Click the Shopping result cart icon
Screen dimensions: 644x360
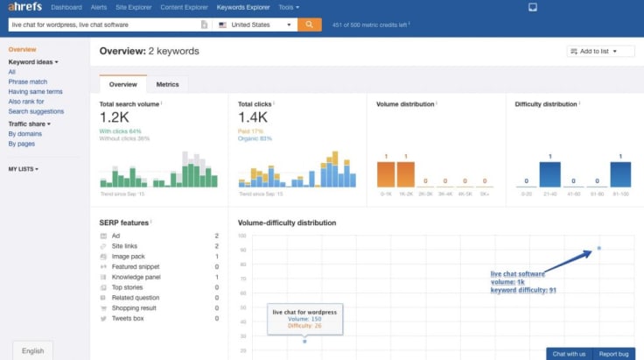103,308
